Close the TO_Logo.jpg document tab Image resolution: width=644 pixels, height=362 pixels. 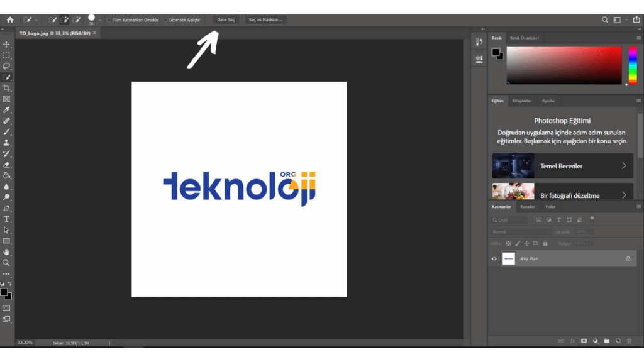pyautogui.click(x=94, y=33)
